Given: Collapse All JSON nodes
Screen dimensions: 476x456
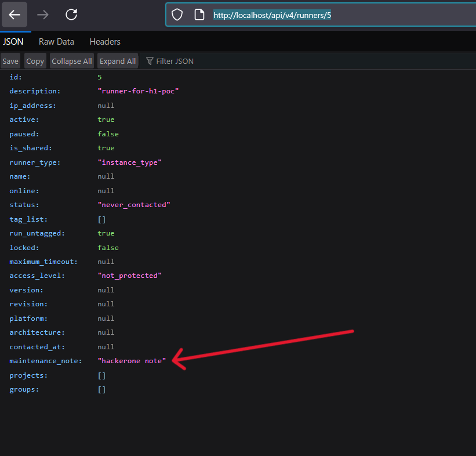Looking at the screenshot, I should [x=72, y=61].
